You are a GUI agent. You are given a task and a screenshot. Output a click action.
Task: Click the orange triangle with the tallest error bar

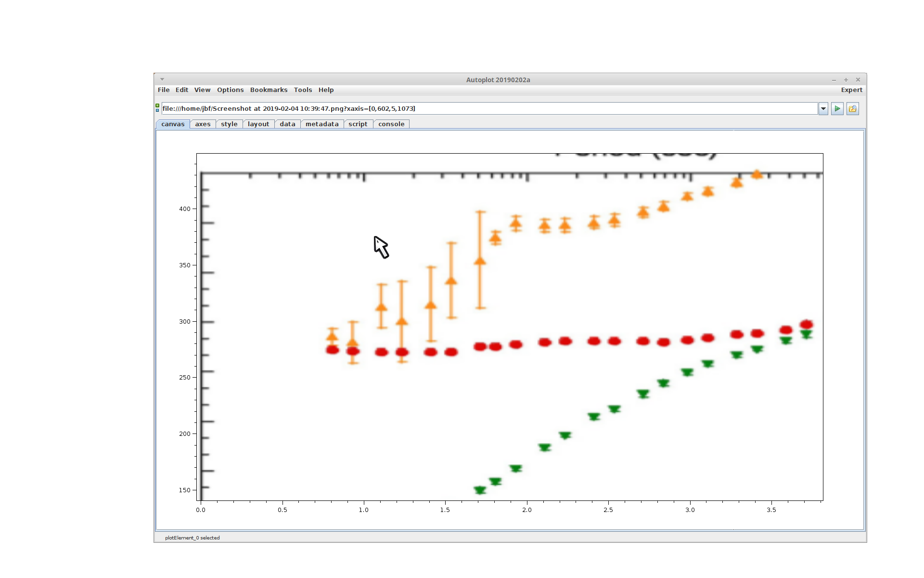point(480,261)
